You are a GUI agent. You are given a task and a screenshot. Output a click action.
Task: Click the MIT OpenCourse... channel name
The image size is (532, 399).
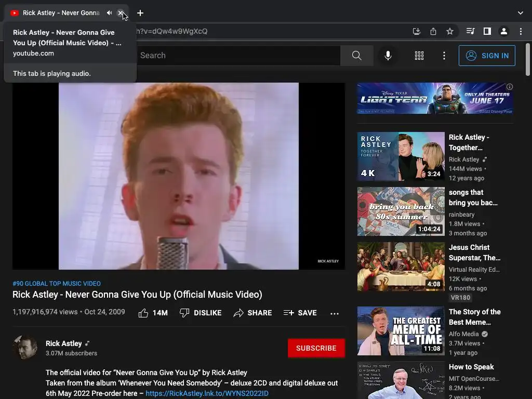click(474, 379)
